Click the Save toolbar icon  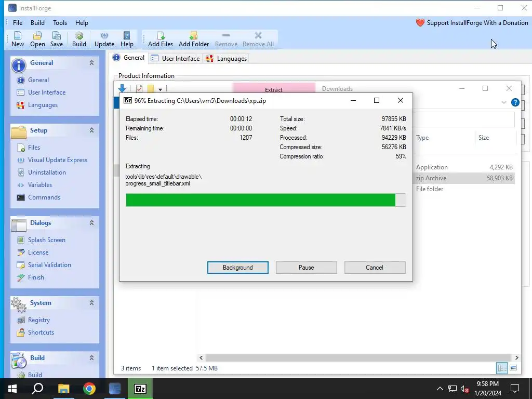click(56, 39)
